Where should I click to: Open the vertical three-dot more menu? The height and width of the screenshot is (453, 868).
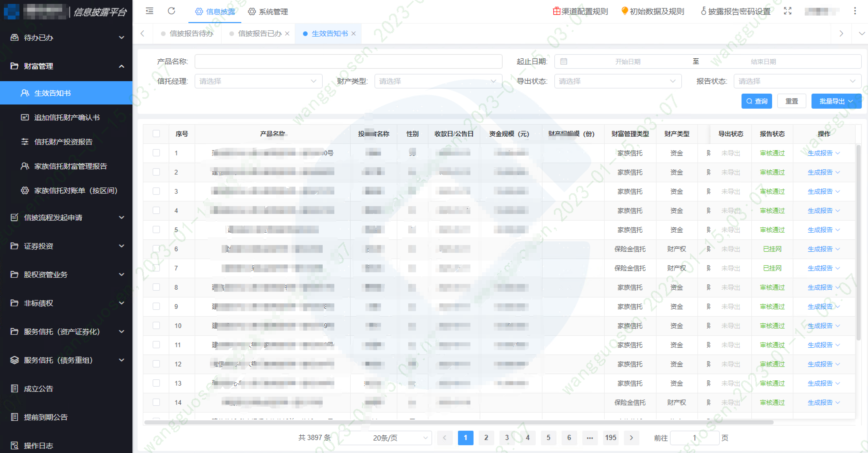point(855,11)
